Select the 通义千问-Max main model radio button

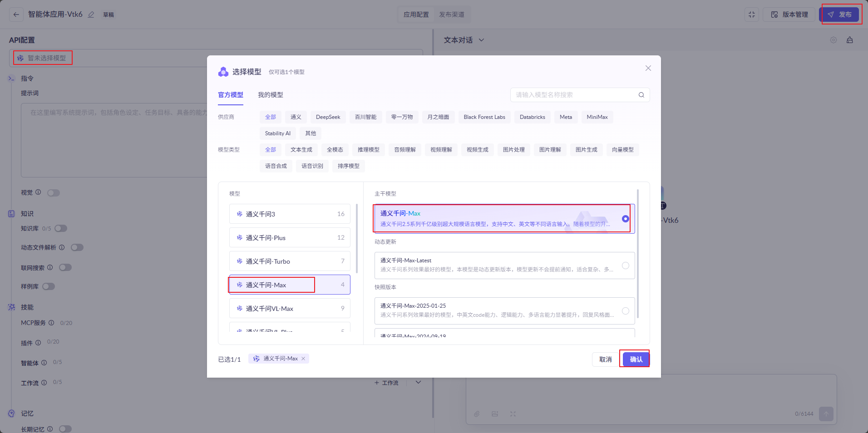click(626, 219)
